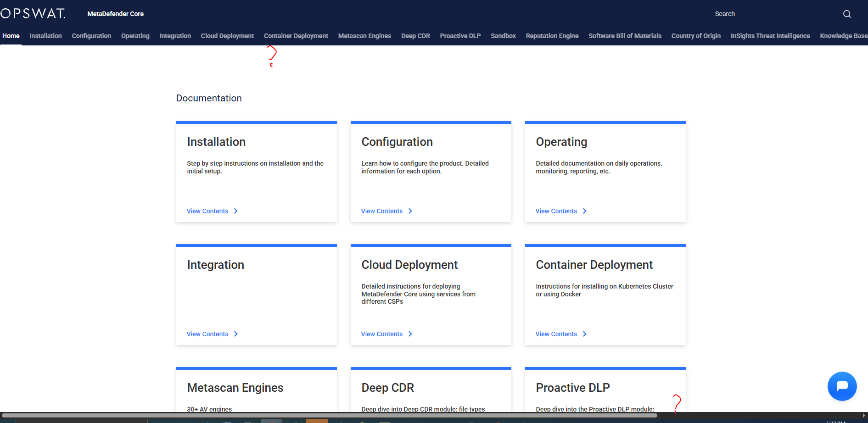Click 'Step by step instructions' description text
Screen dimensions: 868x423
click(x=255, y=167)
